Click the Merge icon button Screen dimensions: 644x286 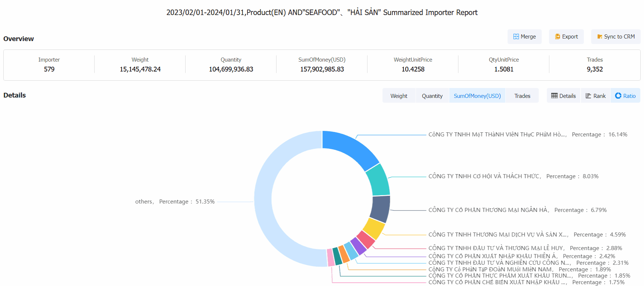tap(516, 37)
